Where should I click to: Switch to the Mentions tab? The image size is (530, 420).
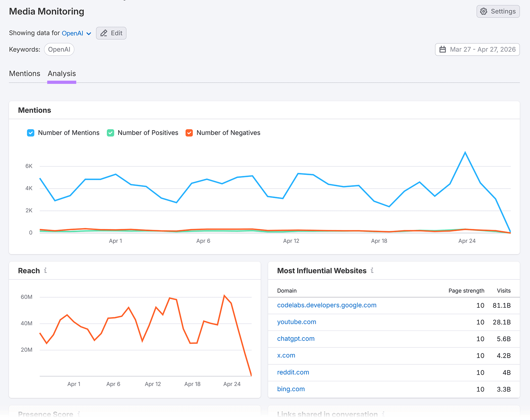(25, 74)
